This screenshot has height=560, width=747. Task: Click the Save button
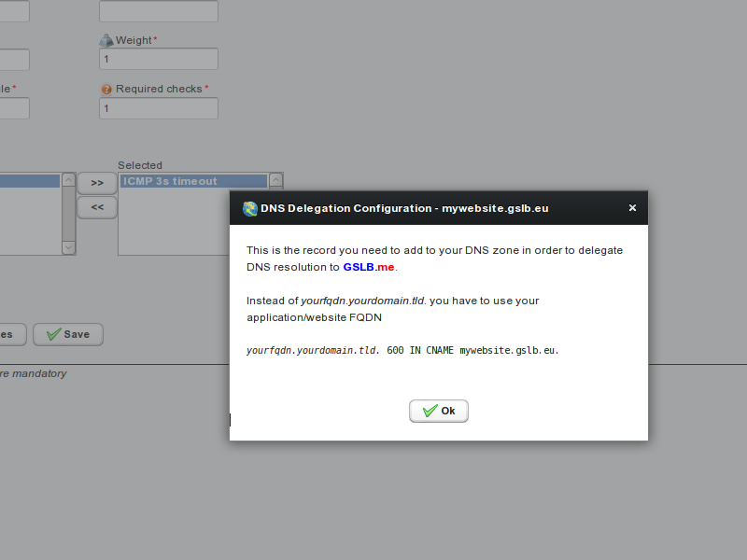pyautogui.click(x=68, y=334)
